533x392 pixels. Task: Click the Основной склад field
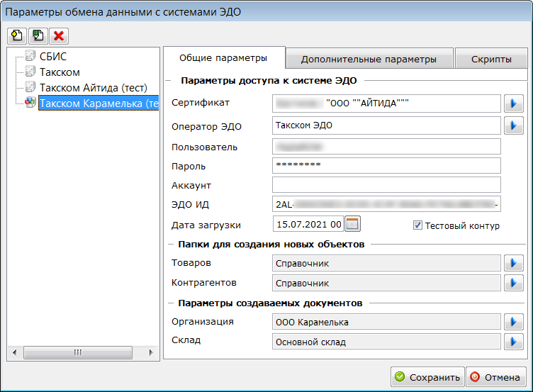[386, 342]
